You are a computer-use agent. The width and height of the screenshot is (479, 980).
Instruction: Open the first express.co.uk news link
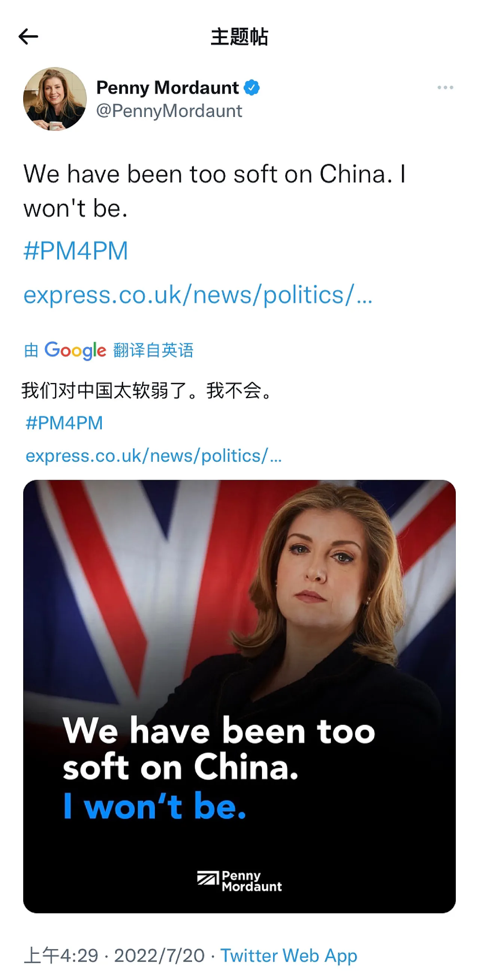tap(198, 295)
